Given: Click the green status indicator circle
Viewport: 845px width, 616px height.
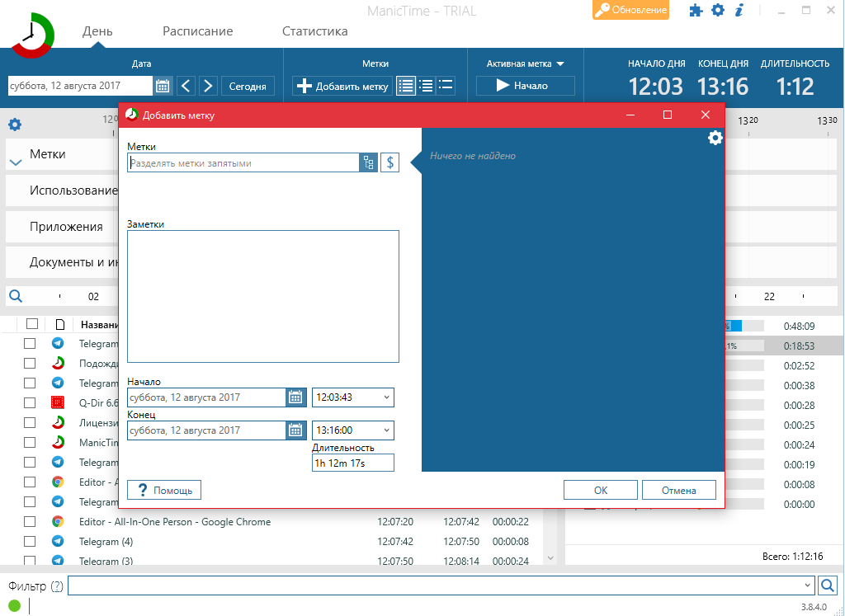Looking at the screenshot, I should [15, 606].
